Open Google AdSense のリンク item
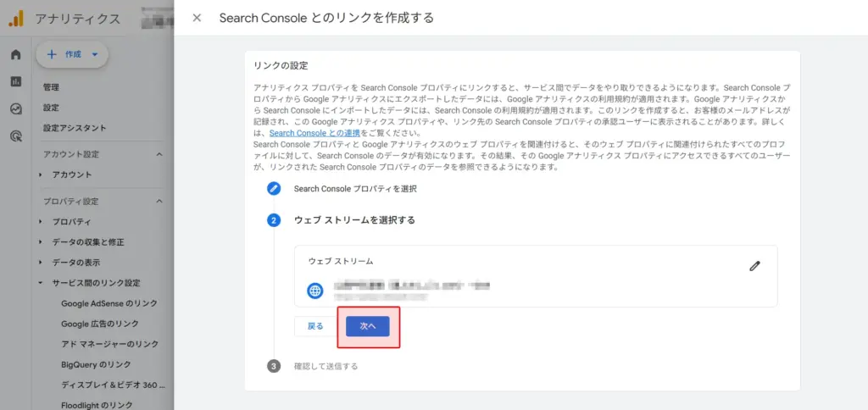The width and height of the screenshot is (868, 410). coord(108,303)
